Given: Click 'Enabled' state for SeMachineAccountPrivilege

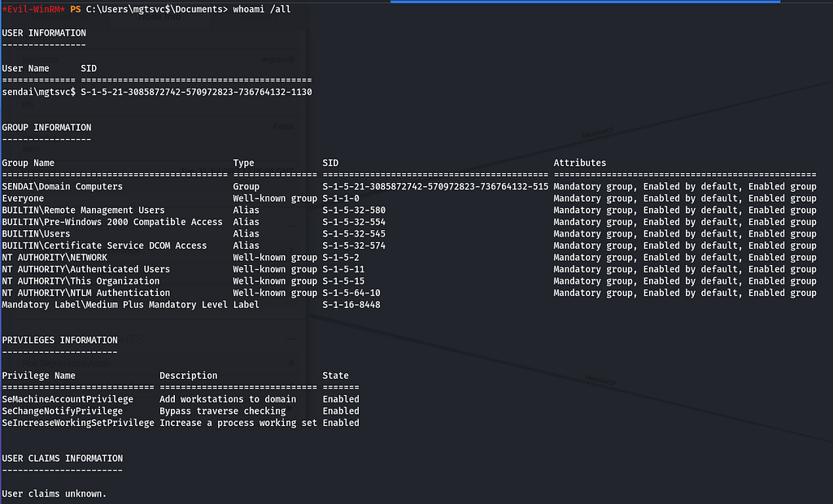Looking at the screenshot, I should [x=341, y=399].
